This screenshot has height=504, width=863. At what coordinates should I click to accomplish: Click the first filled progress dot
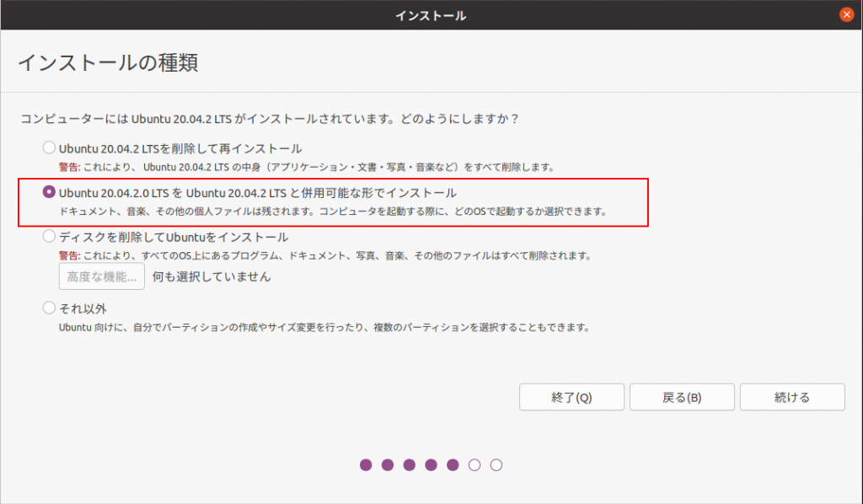coord(366,464)
